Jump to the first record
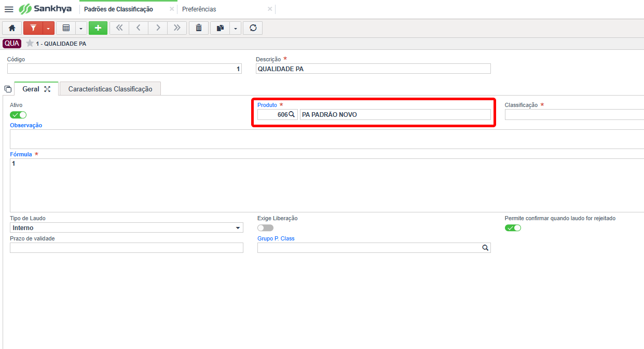This screenshot has height=349, width=644. [119, 28]
